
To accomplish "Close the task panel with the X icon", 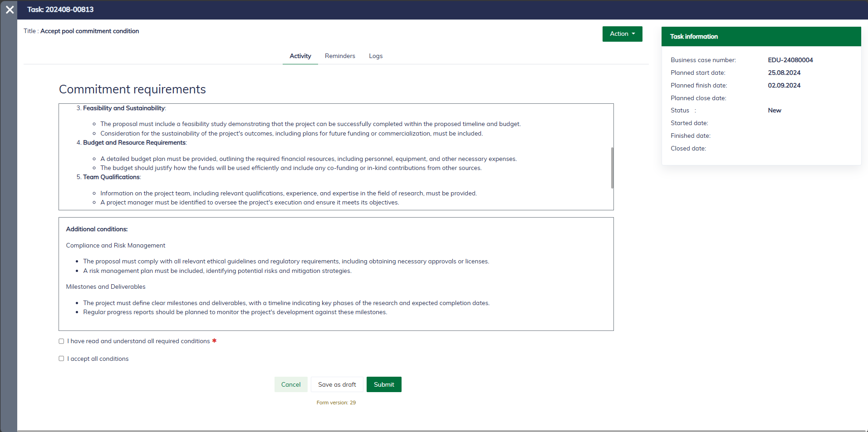I will (10, 10).
